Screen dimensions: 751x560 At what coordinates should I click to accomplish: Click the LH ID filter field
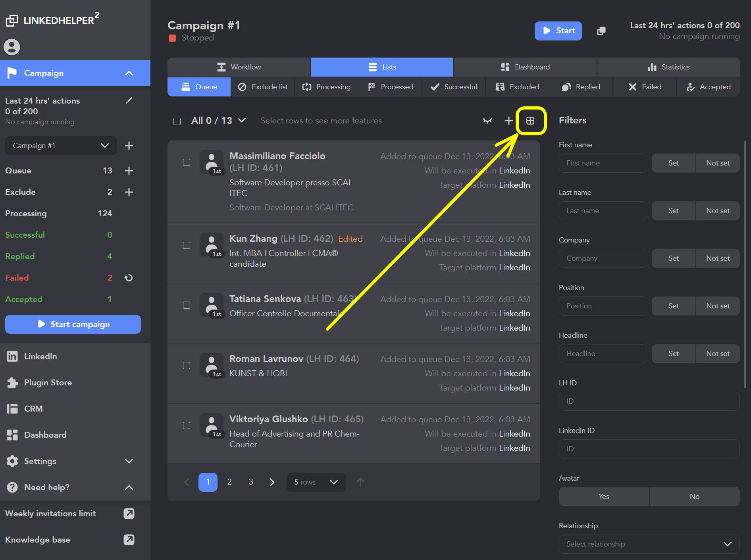click(649, 401)
